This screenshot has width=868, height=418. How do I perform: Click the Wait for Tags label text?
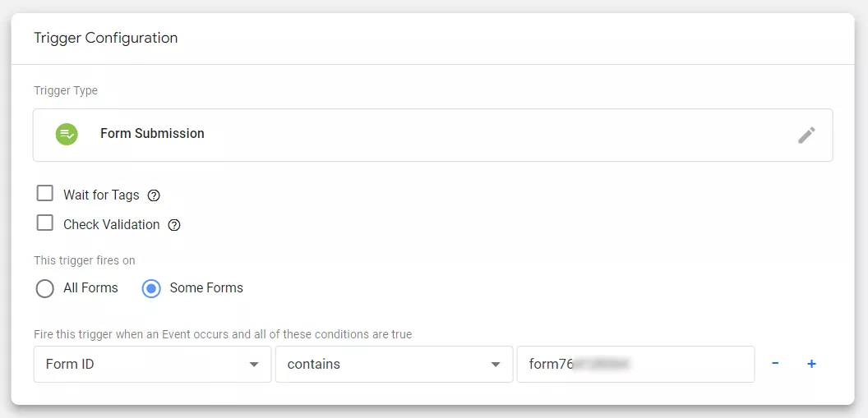pos(101,195)
